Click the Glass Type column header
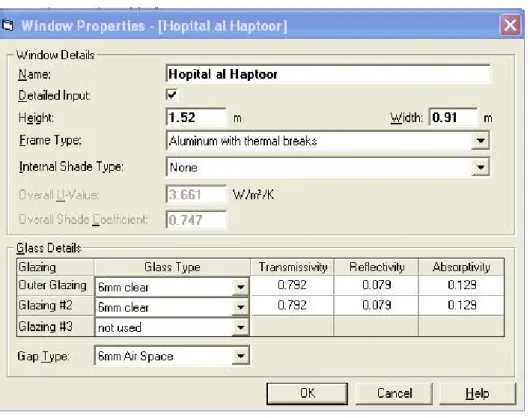The height and width of the screenshot is (418, 530). click(172, 267)
